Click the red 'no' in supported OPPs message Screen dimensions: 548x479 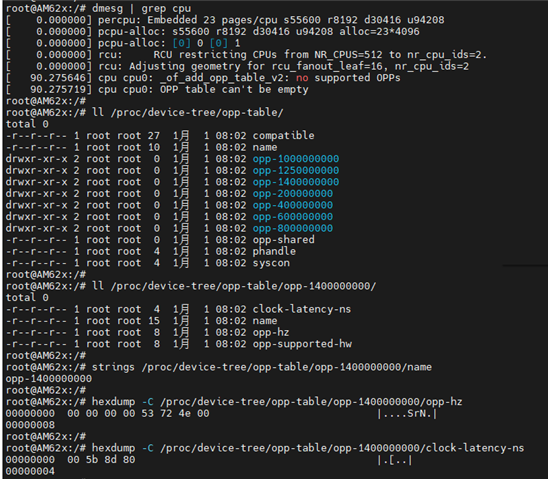click(302, 78)
